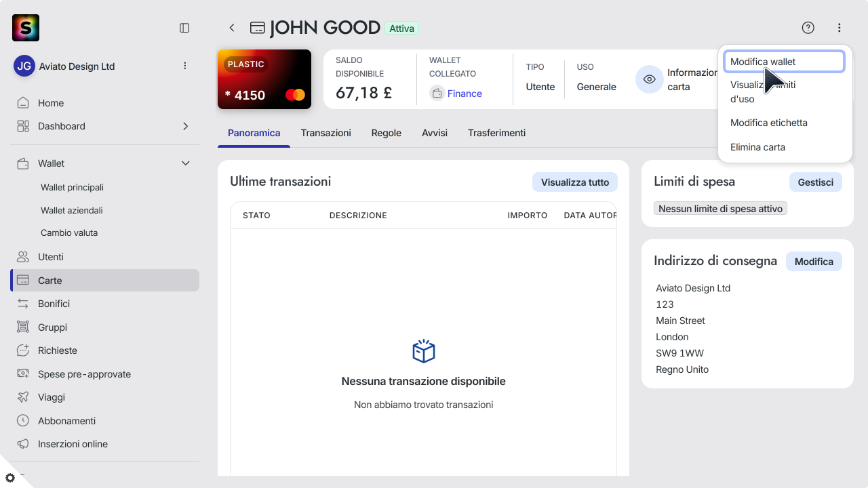Click the DATA AUTOR column header
This screenshot has height=488, width=868.
(x=590, y=216)
